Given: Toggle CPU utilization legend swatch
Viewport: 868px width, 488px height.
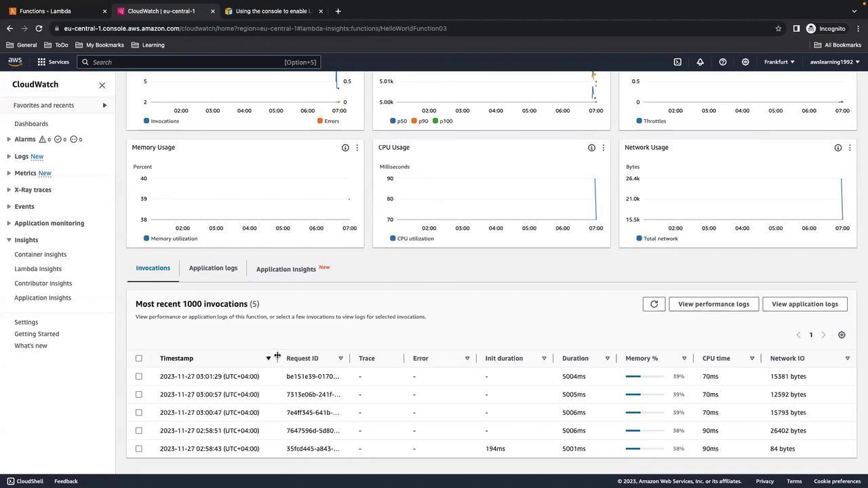Looking at the screenshot, I should [393, 239].
